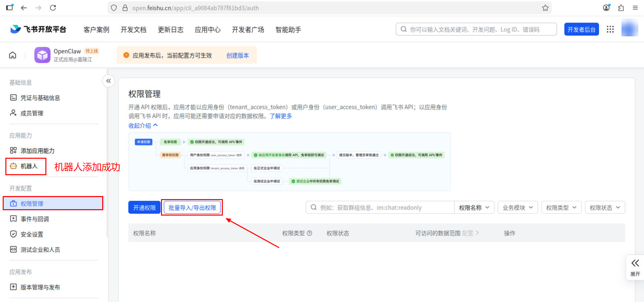
Task: Open 开发文档 in top navigation
Action: coord(133,30)
